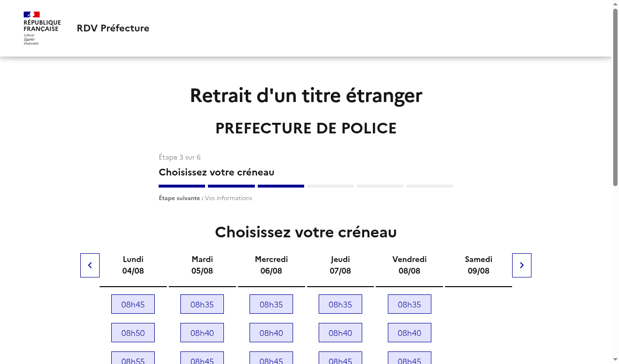
Task: Pick 08h45 slot on Mercredi 06/08
Action: coord(271,358)
